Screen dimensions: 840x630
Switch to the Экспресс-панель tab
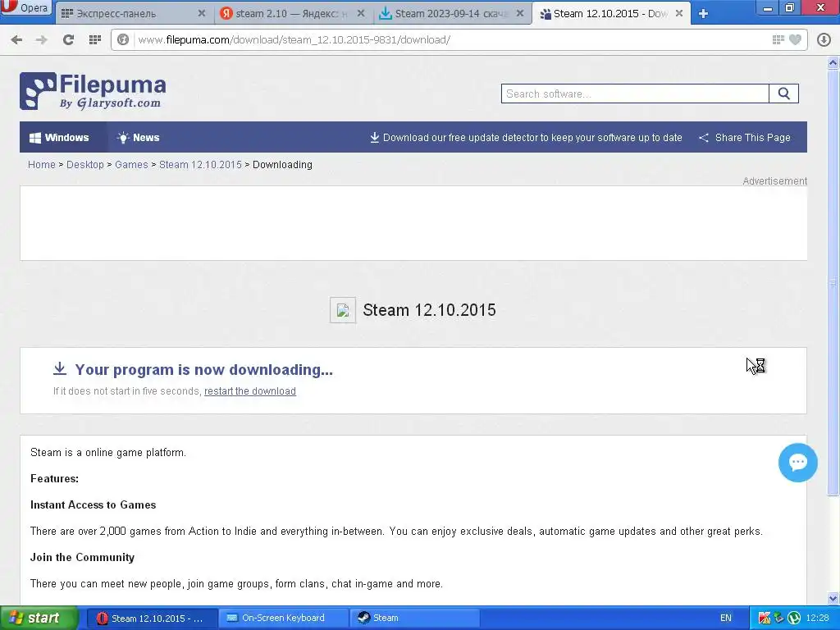(x=134, y=13)
